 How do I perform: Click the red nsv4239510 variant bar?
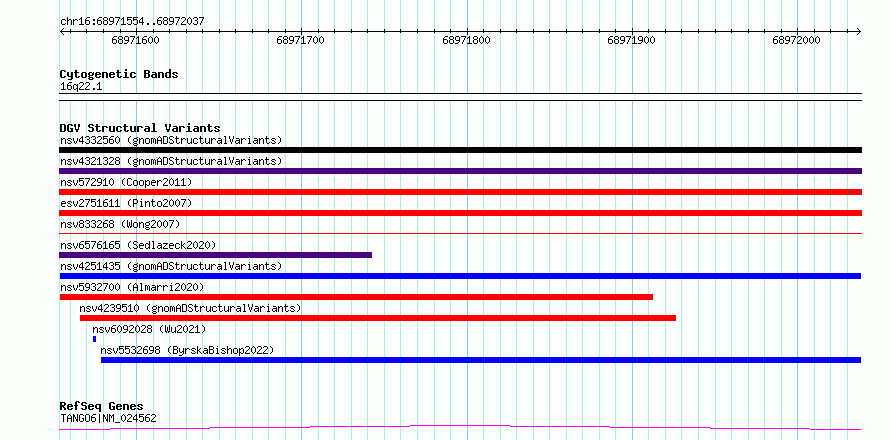pos(378,318)
